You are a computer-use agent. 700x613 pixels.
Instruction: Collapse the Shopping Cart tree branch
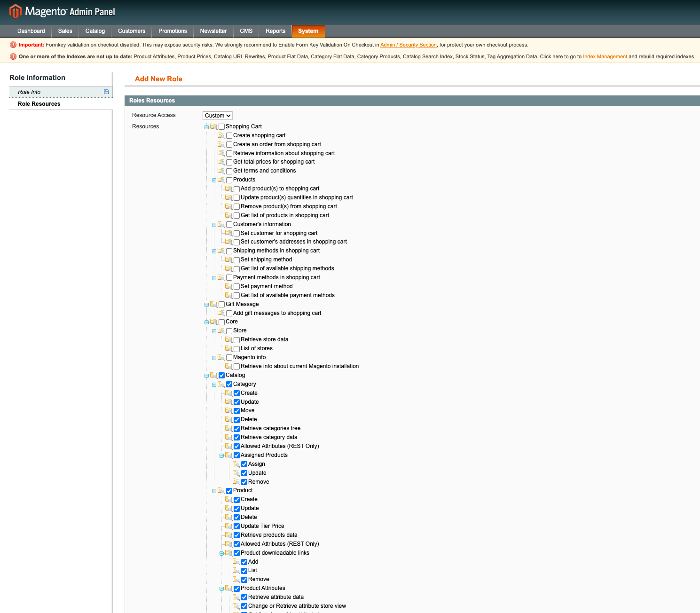[x=206, y=127]
